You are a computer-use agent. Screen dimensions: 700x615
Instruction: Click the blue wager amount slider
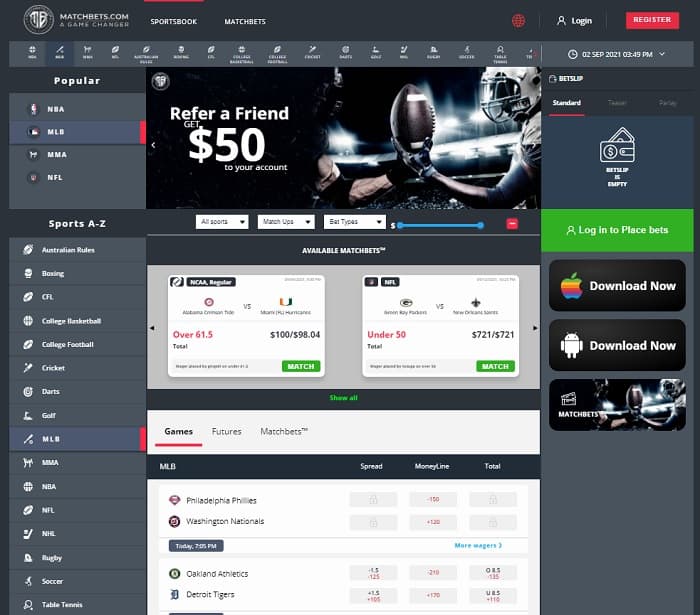pyautogui.click(x=440, y=225)
